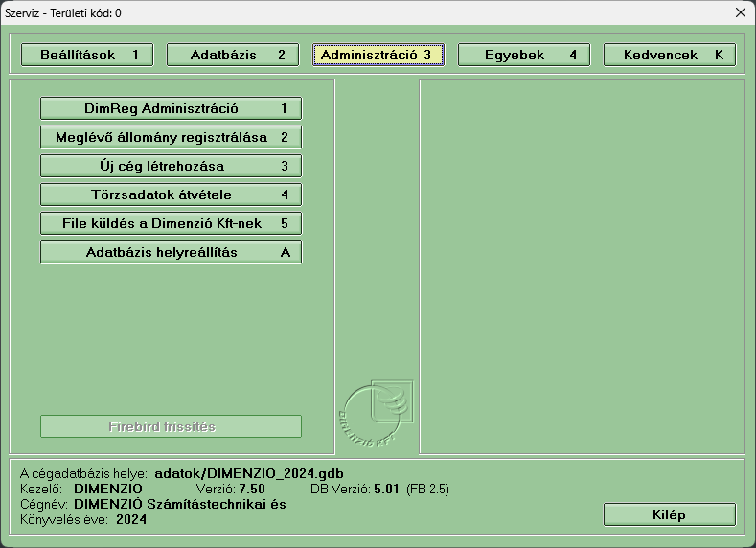Run Adatbázis helyreállítás
This screenshot has width=756, height=548.
click(172, 252)
